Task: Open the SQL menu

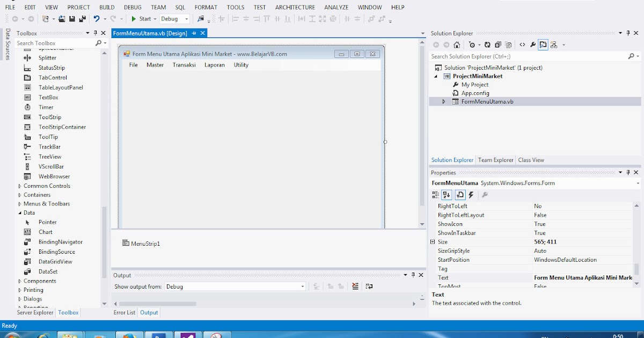Action: pos(180,7)
